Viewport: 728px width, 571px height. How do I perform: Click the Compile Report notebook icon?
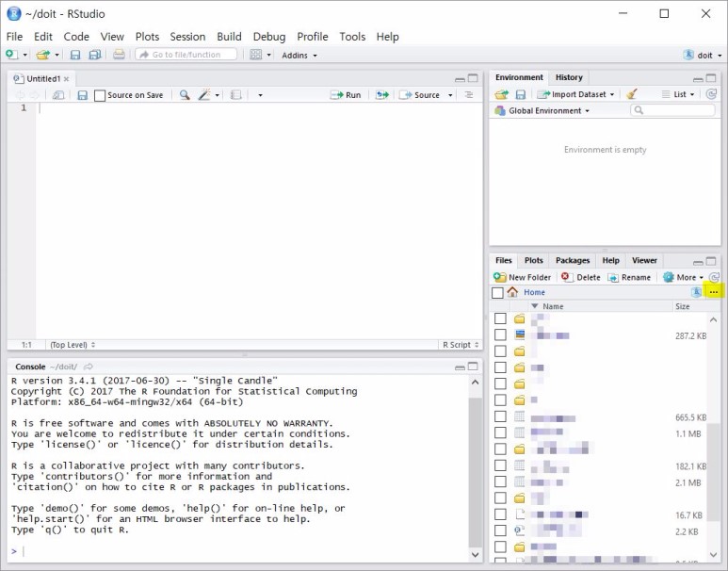tap(235, 95)
